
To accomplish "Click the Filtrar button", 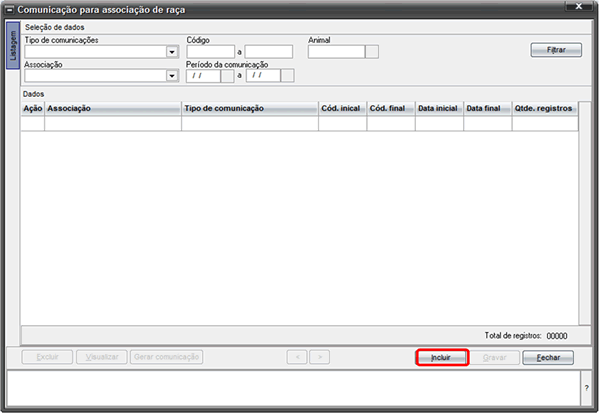I will pyautogui.click(x=556, y=50).
